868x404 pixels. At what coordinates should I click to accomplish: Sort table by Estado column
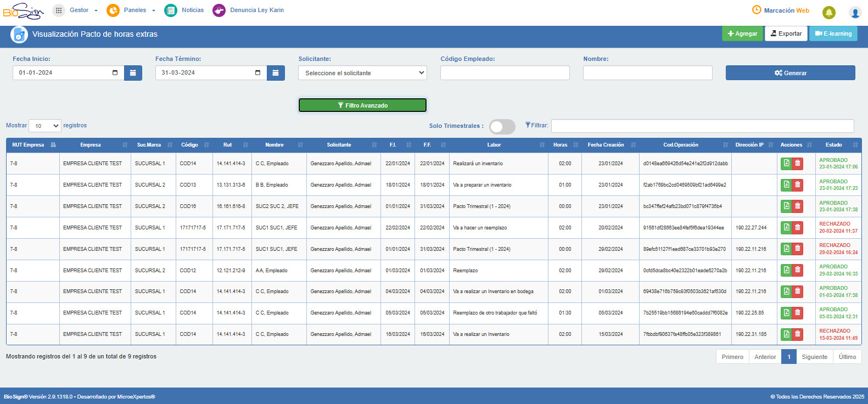point(838,145)
